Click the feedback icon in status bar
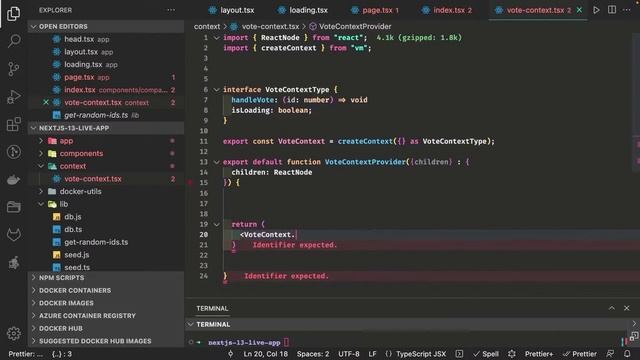This screenshot has width=640, height=360. click(x=610, y=354)
